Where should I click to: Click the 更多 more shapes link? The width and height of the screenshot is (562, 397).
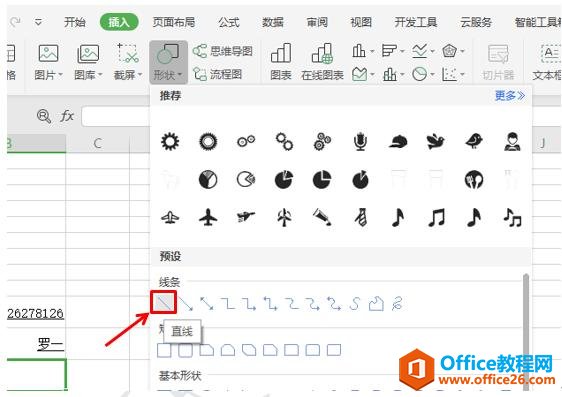point(510,96)
